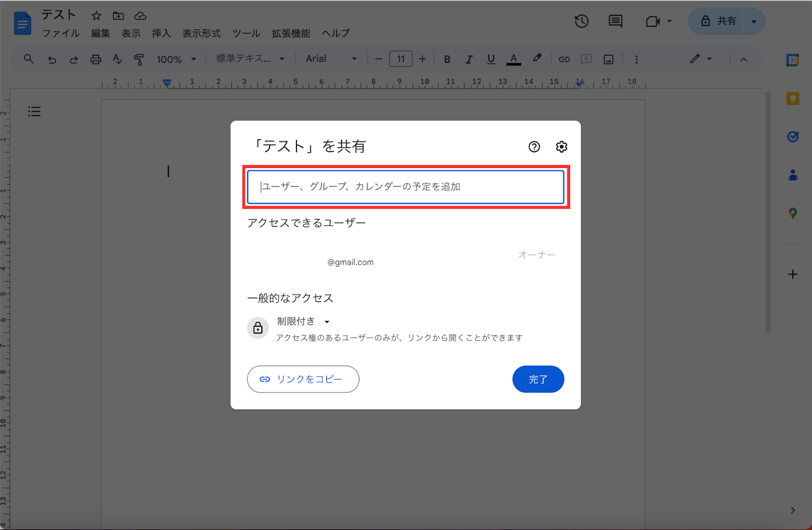Open the highlight color picker
This screenshot has width=812, height=530.
tap(537, 59)
